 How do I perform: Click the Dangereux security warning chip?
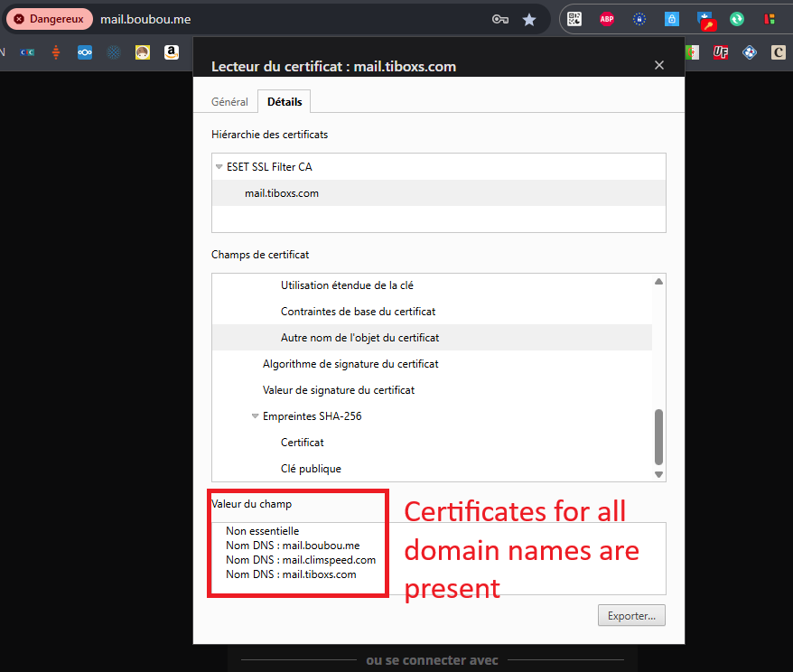[49, 19]
